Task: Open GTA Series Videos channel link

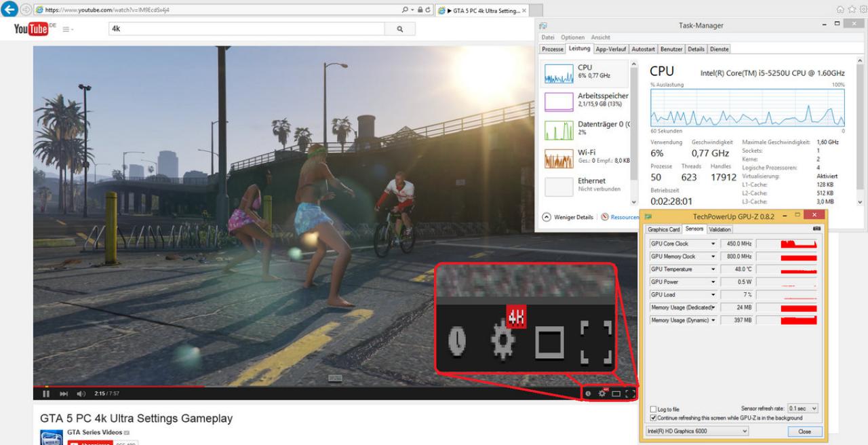Action: (94, 432)
